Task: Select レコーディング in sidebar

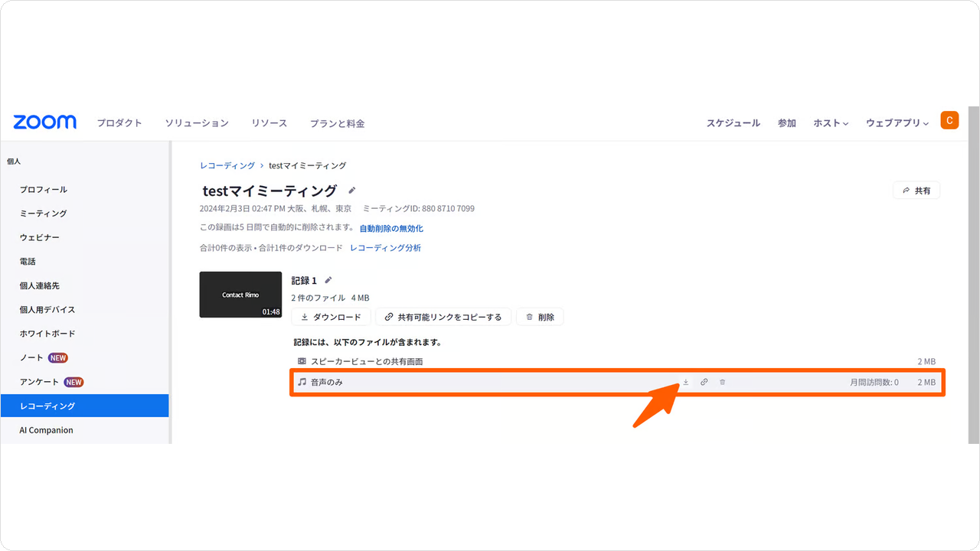Action: [x=84, y=406]
